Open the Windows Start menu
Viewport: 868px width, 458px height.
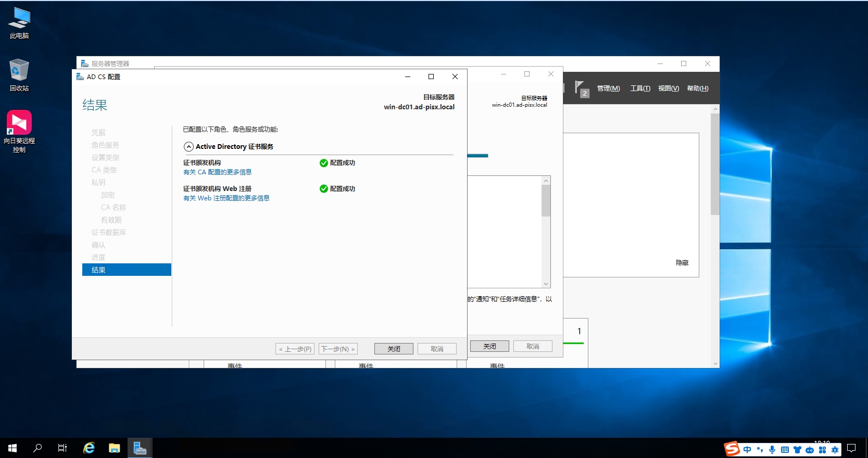point(12,448)
